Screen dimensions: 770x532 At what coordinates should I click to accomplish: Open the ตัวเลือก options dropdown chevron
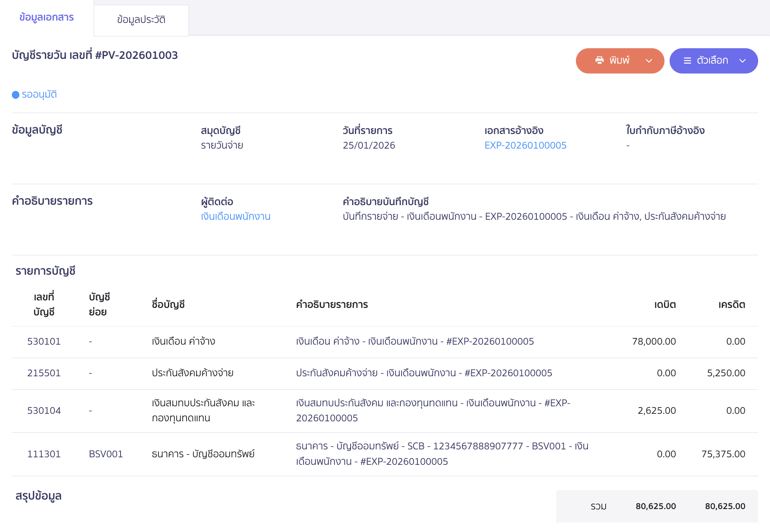(742, 61)
